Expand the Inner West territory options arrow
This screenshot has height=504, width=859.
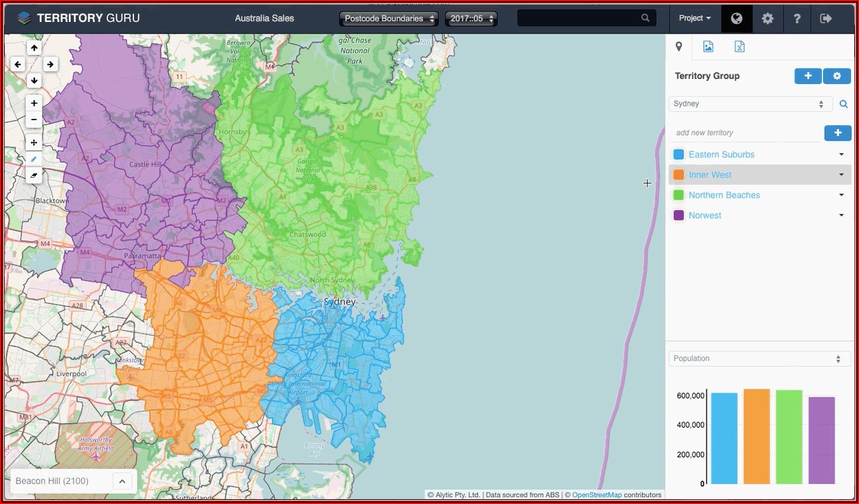(x=841, y=174)
